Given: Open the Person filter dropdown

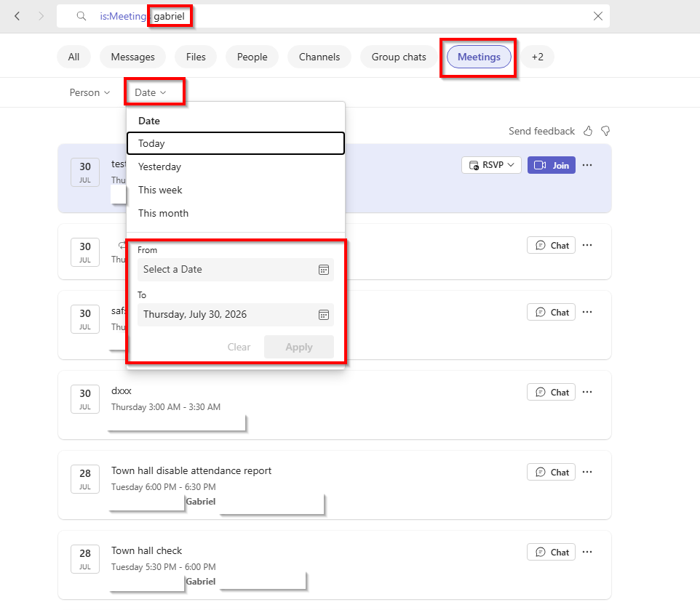Looking at the screenshot, I should click(90, 93).
